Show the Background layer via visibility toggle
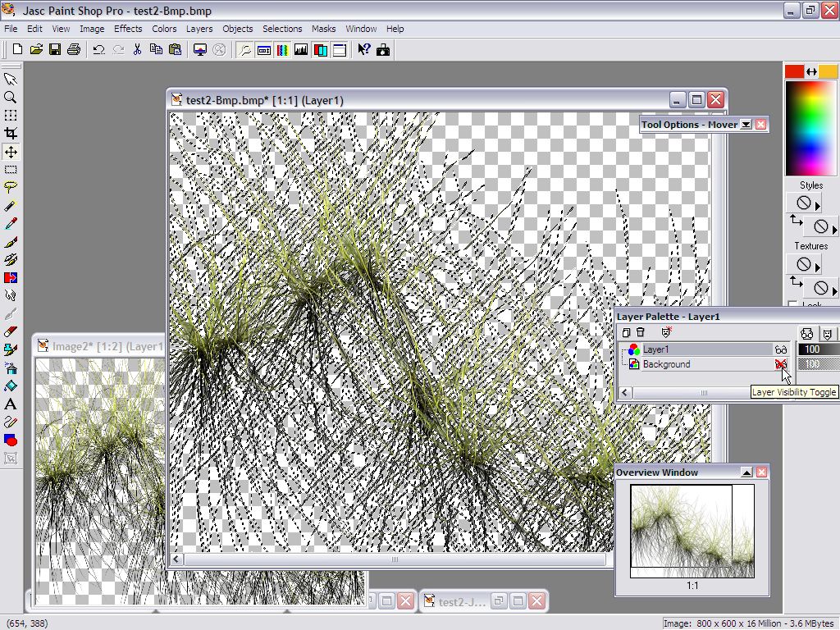Viewport: 840px width, 630px height. pos(780,364)
